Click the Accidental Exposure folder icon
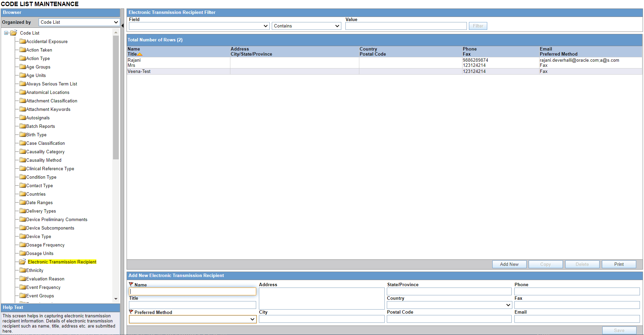 tap(22, 41)
